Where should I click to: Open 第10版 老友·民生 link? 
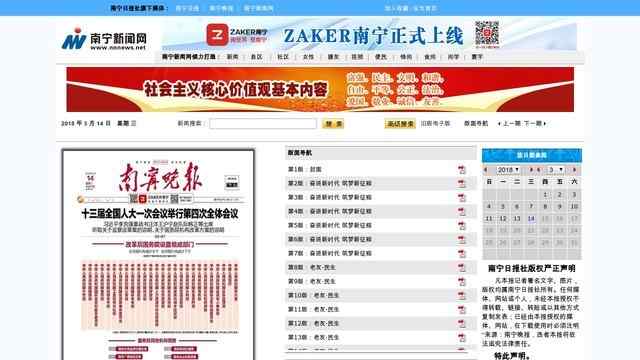tap(313, 295)
